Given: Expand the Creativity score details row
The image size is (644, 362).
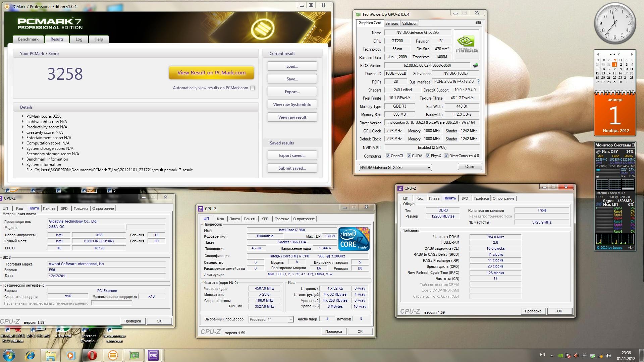Looking at the screenshot, I should click(x=23, y=132).
